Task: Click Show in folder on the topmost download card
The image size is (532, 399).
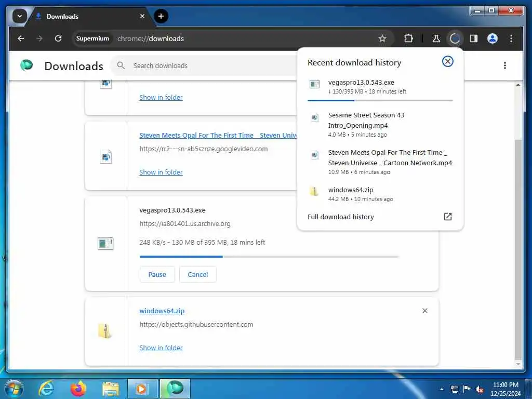Action: [161, 97]
